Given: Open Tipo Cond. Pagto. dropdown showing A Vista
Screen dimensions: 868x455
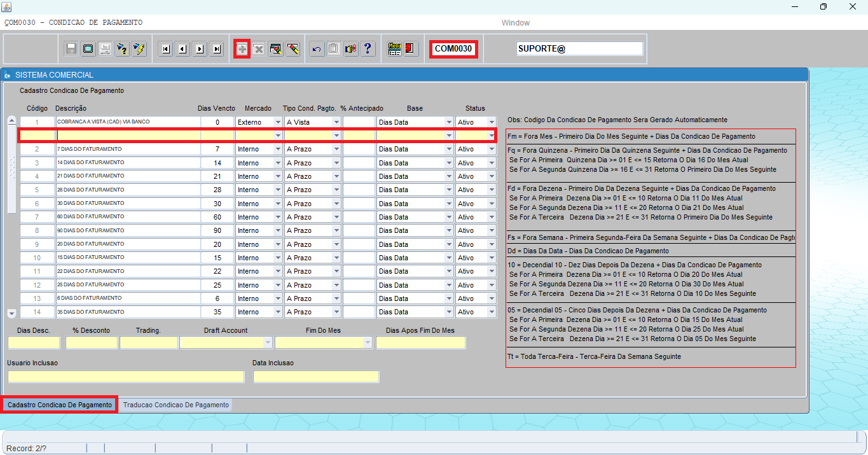Looking at the screenshot, I should click(x=336, y=122).
